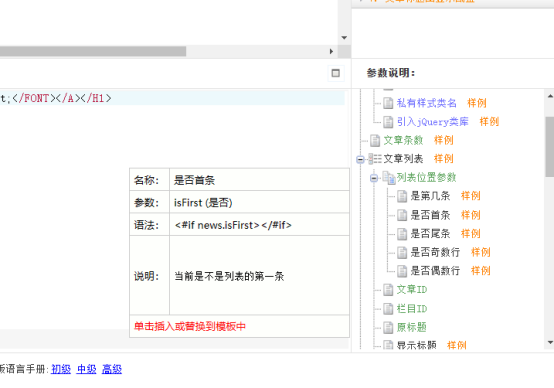Click the document icon beside 文章ID
The image size is (554, 388).
[388, 290]
